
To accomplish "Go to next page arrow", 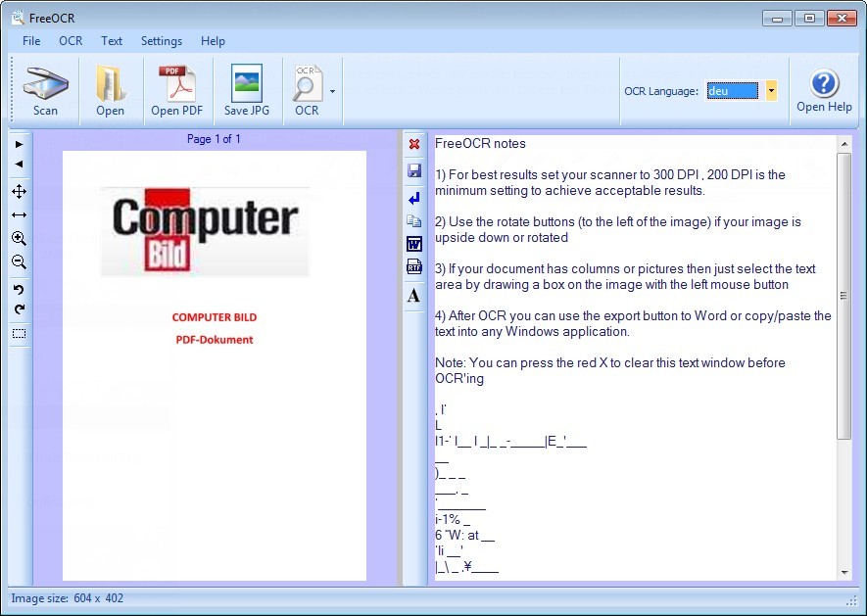I will 19,144.
